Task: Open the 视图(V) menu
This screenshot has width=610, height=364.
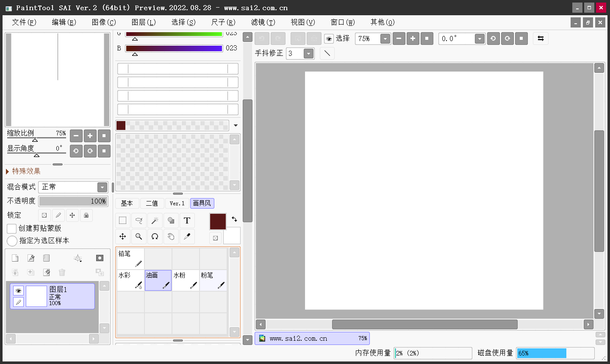Action: (303, 22)
